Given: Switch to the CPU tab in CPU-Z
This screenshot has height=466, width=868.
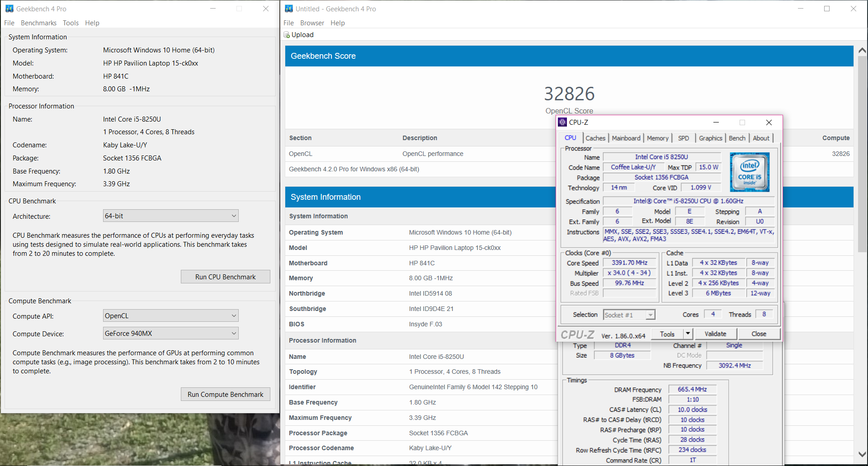Looking at the screenshot, I should click(x=571, y=138).
